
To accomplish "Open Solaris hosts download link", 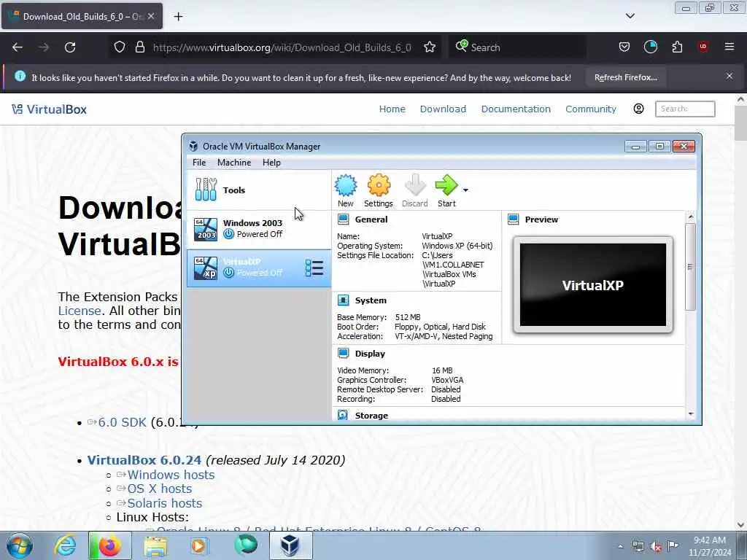I will (164, 503).
